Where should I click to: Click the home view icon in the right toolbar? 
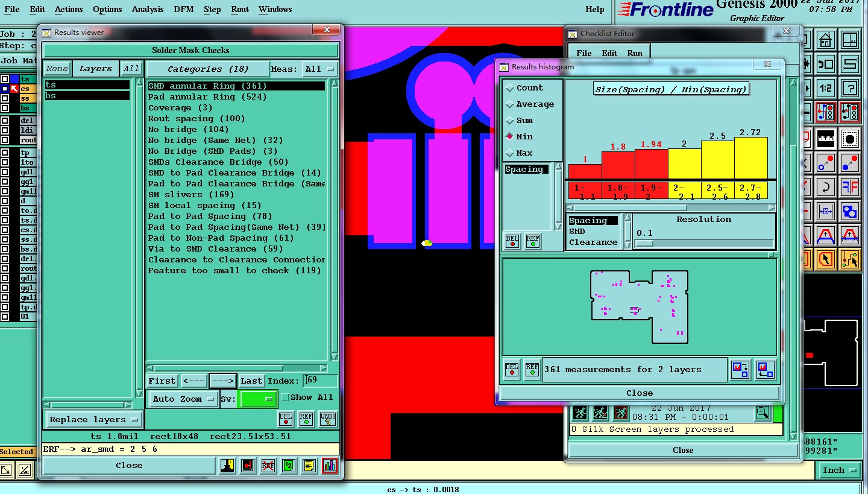tap(826, 40)
